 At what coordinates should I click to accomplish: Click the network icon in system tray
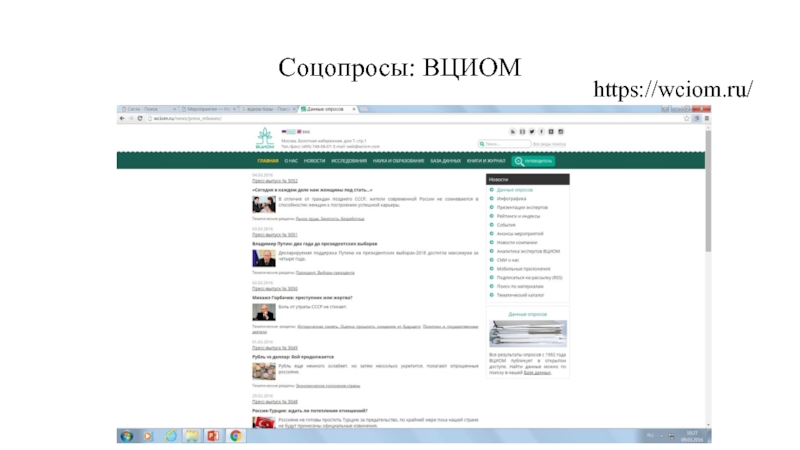pos(671,436)
